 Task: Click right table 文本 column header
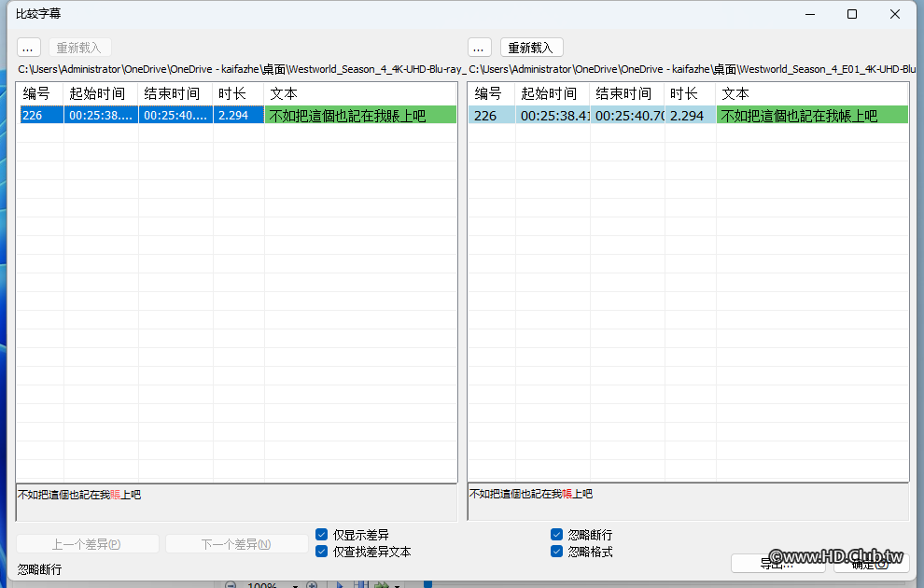coord(812,93)
